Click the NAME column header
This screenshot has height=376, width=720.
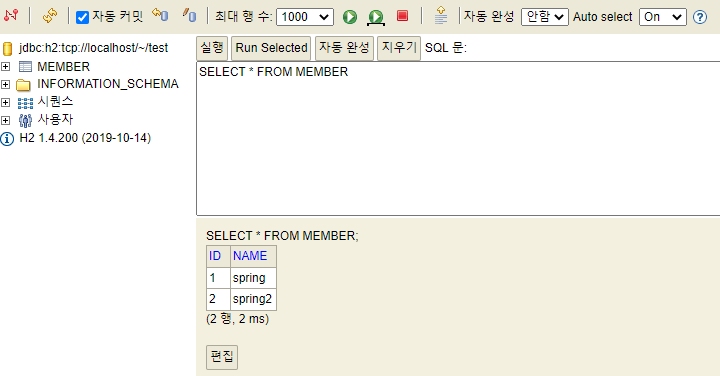[x=253, y=256]
